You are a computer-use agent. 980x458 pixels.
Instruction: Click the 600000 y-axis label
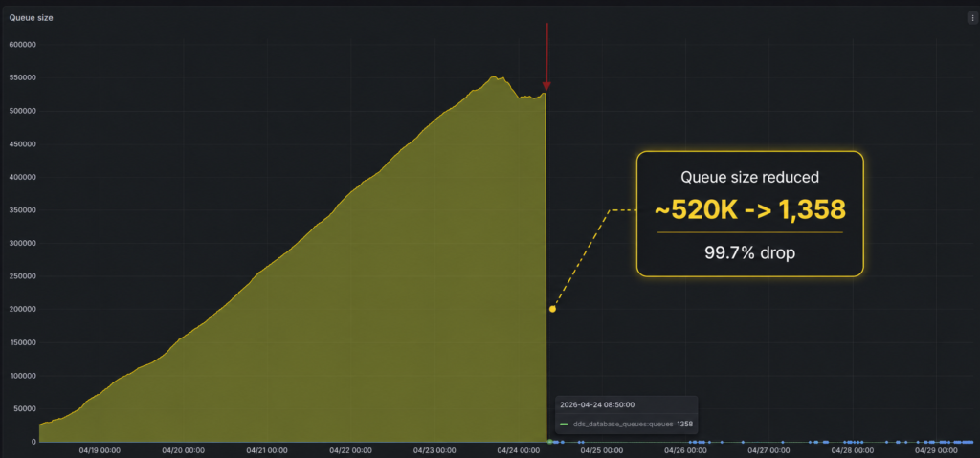[23, 45]
